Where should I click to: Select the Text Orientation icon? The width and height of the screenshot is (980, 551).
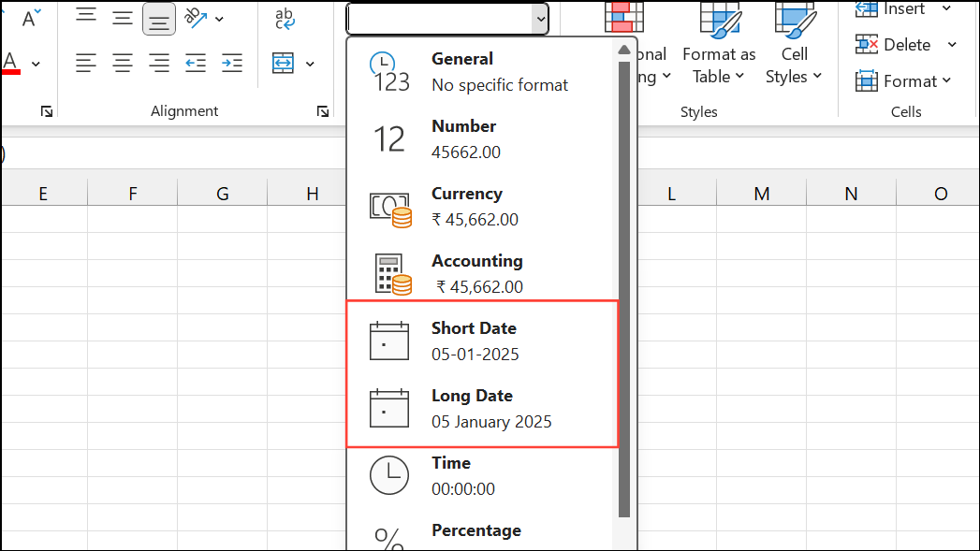click(197, 19)
